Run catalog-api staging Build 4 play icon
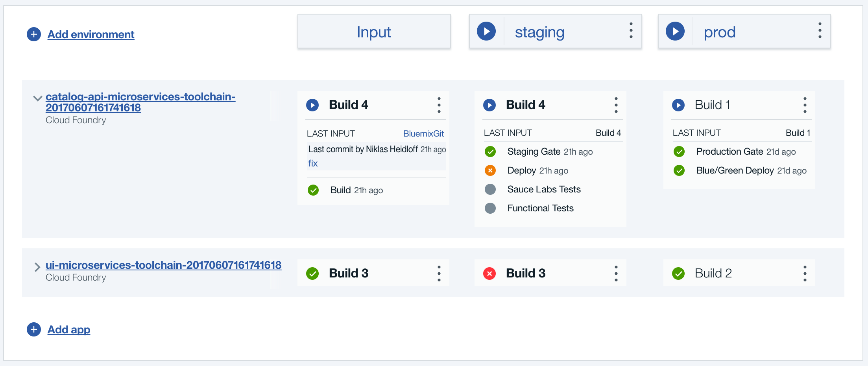Viewport: 868px width, 366px height. [x=489, y=105]
